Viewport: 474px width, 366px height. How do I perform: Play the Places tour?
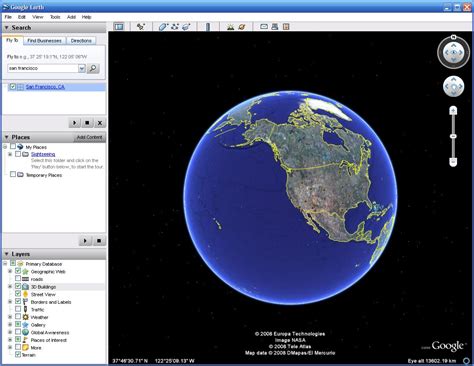point(85,241)
